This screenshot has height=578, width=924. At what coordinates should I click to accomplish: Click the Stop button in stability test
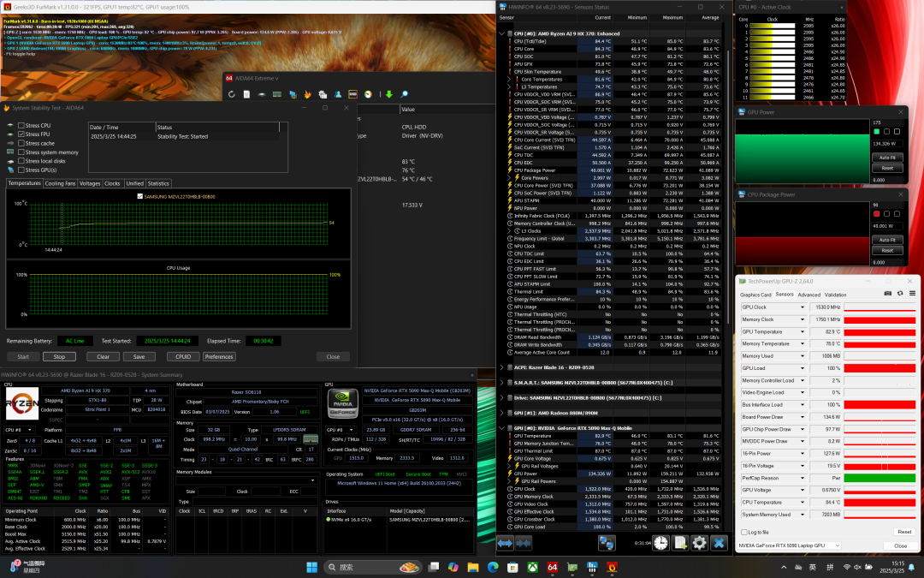coord(59,357)
